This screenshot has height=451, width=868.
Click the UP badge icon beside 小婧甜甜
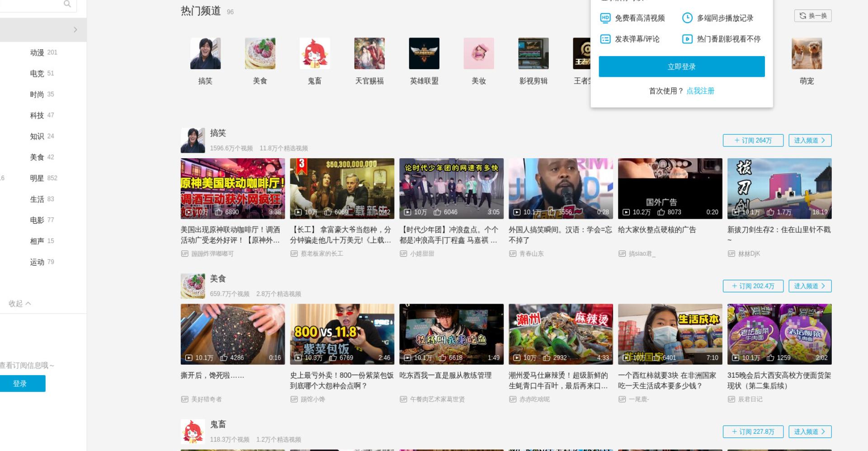pyautogui.click(x=403, y=254)
